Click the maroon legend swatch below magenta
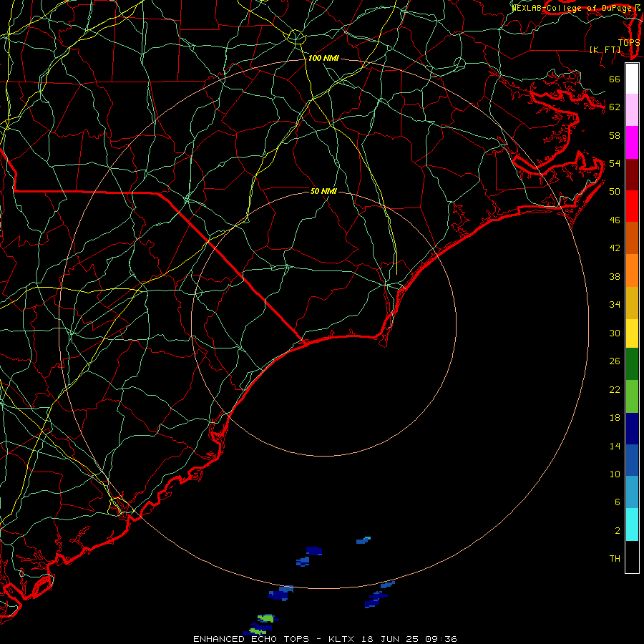The width and height of the screenshot is (644, 644). tap(632, 175)
